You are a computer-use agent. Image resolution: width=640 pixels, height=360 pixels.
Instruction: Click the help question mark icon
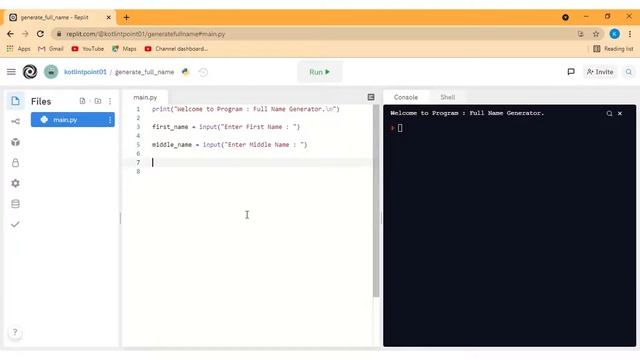coord(15,332)
